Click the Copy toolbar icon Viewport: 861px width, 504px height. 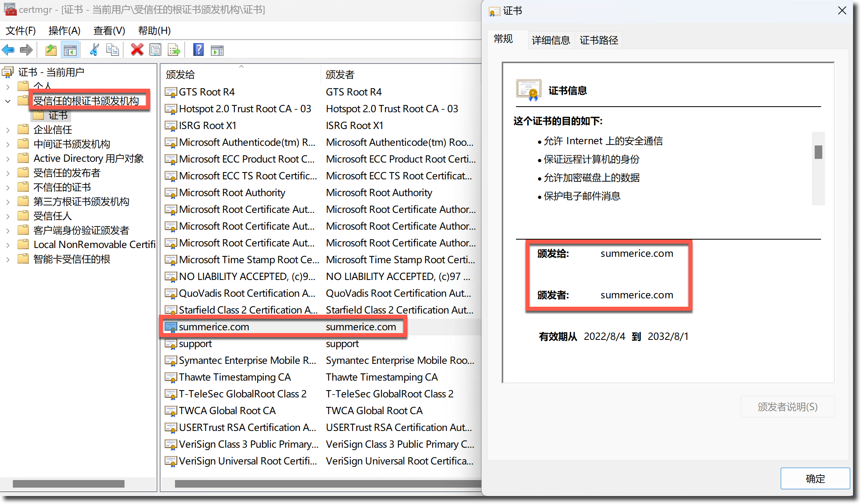point(113,50)
